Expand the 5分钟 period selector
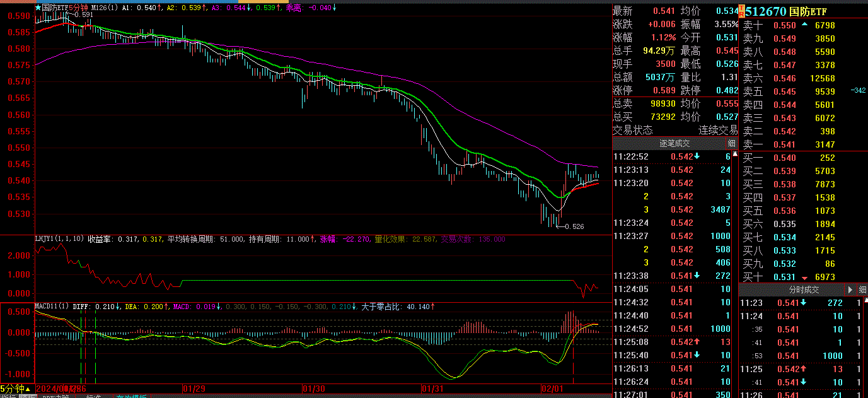The height and width of the screenshot is (398, 868). pyautogui.click(x=13, y=389)
